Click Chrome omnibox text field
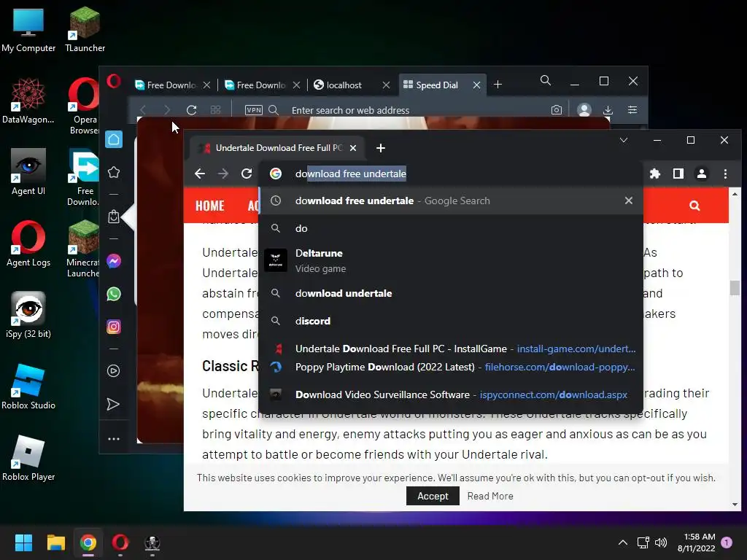This screenshot has width=747, height=560. coord(450,174)
